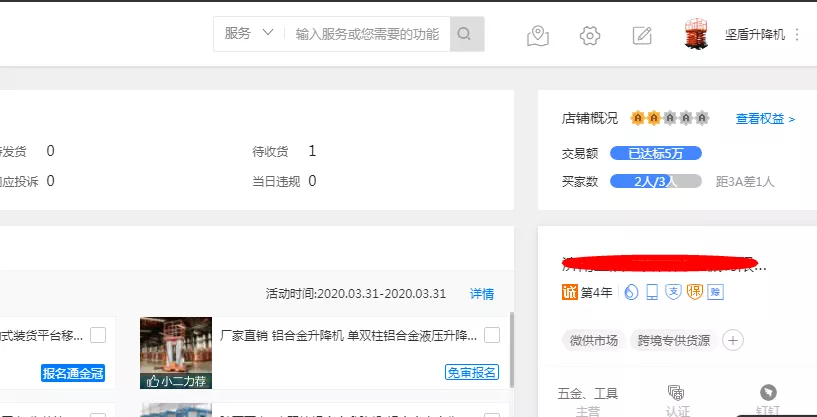817x417 pixels.
Task: Open 查看权益 link
Action: [765, 119]
